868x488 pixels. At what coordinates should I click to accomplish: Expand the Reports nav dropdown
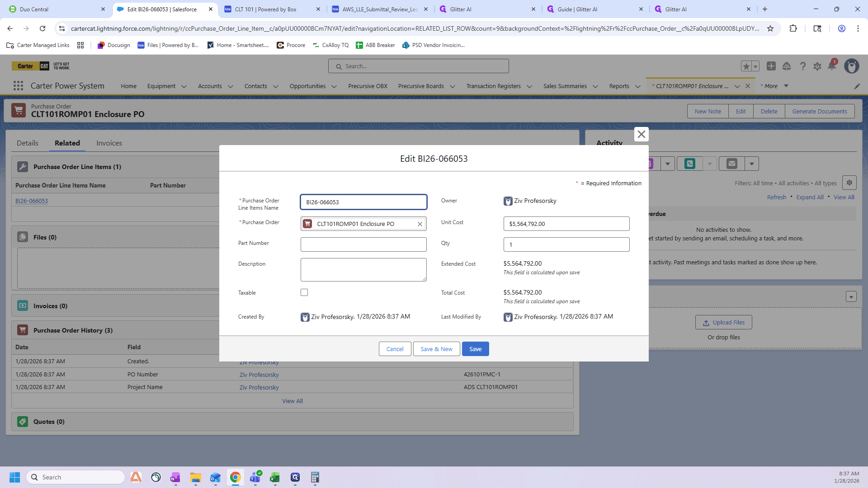[638, 86]
